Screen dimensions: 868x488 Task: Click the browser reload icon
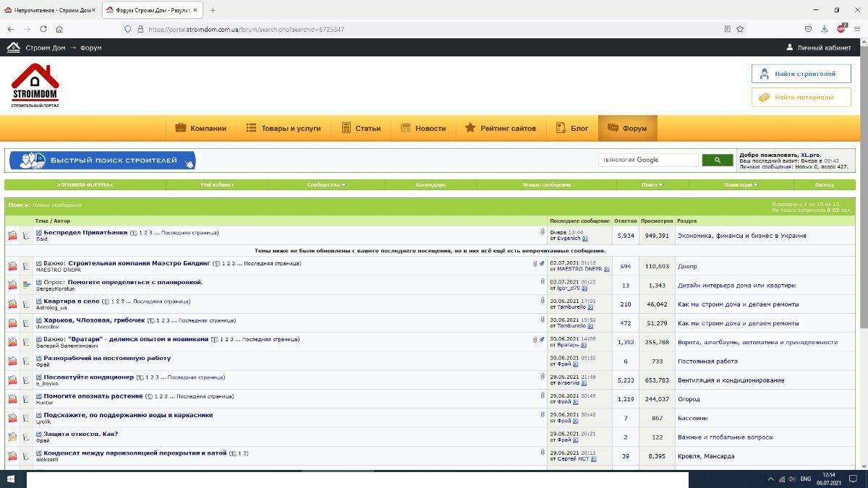click(43, 29)
